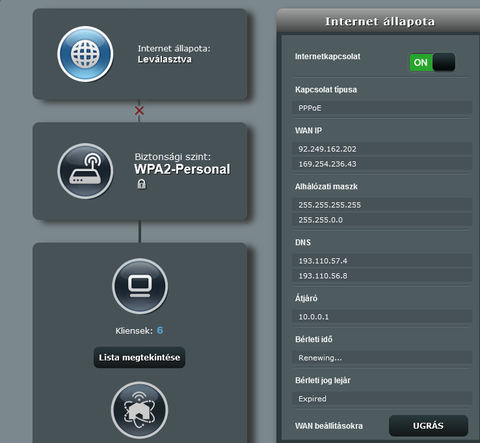Image resolution: width=480 pixels, height=443 pixels.
Task: Click the blue Internet globe icon
Action: click(x=85, y=54)
